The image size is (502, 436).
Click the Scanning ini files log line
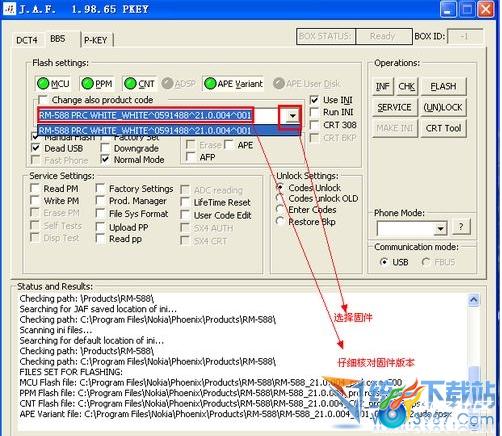[56, 330]
